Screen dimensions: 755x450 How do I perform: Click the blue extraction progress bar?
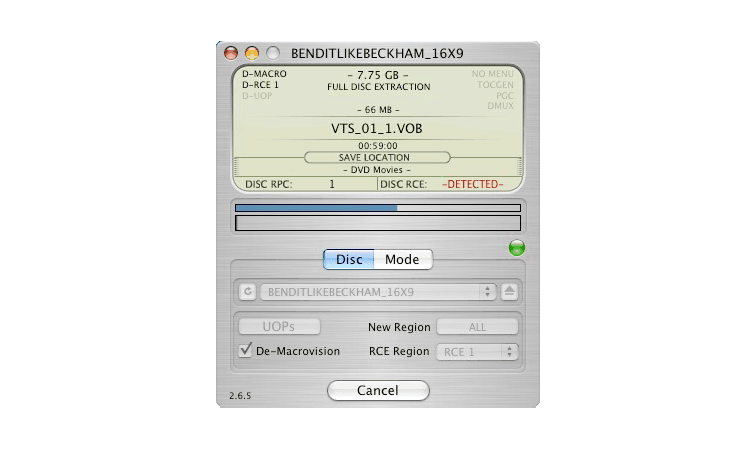(x=378, y=208)
